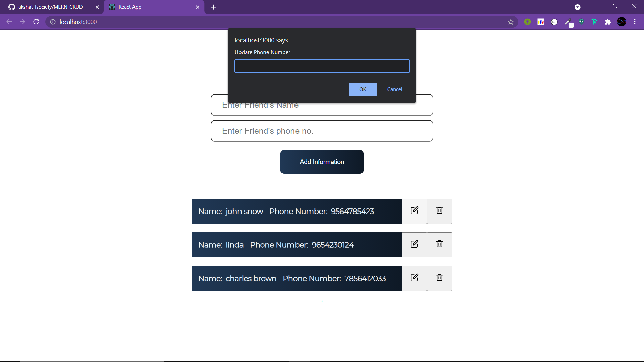Click the Add Information button
644x362 pixels.
322,162
